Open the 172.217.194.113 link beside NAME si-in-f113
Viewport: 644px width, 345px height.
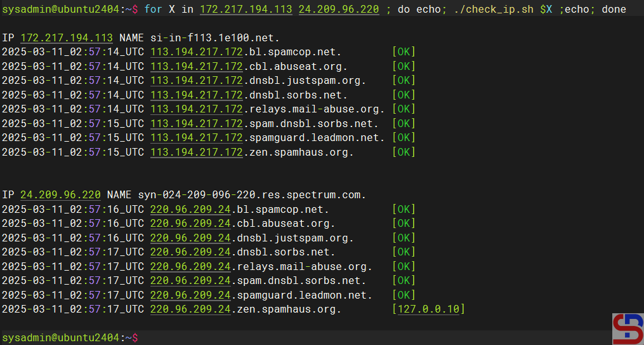click(x=67, y=38)
